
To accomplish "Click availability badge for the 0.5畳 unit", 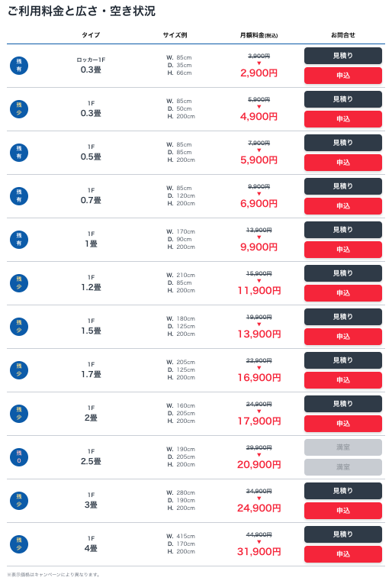I will coord(19,153).
